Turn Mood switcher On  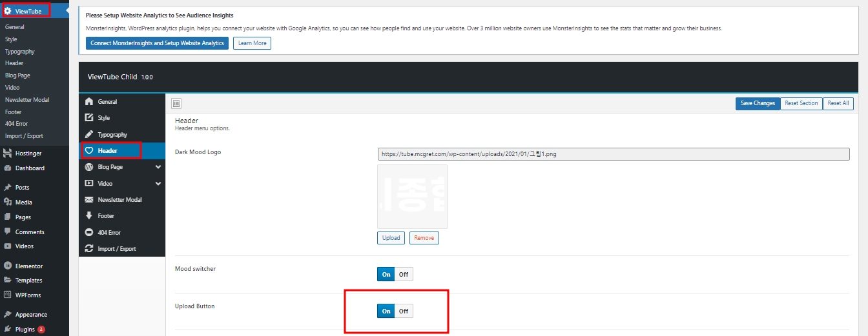(x=386, y=274)
